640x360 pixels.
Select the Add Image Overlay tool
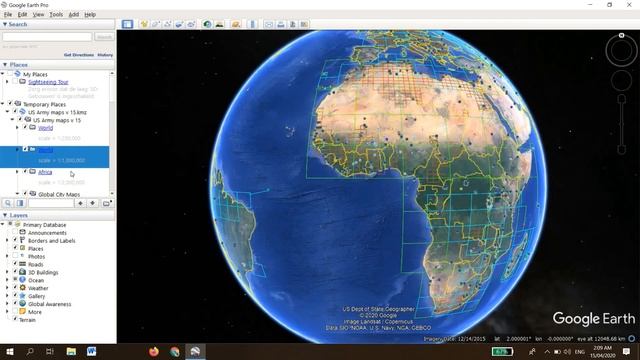tap(179, 24)
